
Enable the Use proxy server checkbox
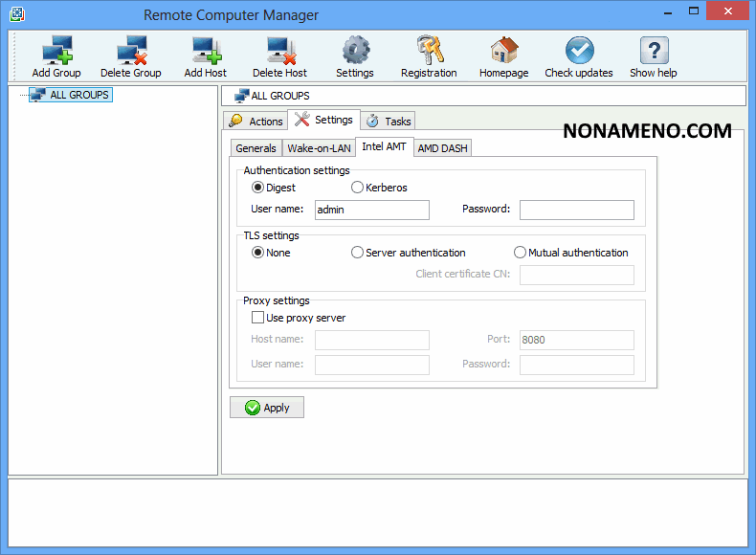[x=257, y=318]
